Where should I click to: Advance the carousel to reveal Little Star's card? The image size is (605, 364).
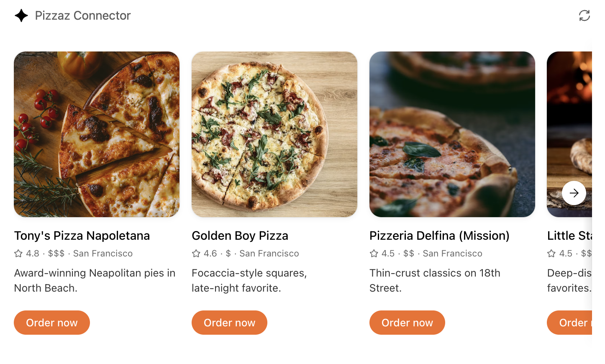point(574,193)
